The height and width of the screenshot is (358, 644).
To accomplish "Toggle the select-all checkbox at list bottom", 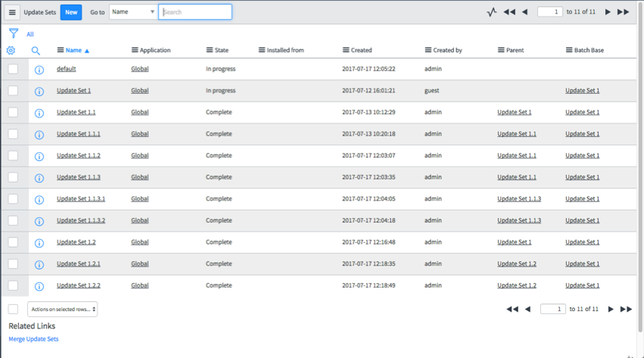I will pos(13,310).
